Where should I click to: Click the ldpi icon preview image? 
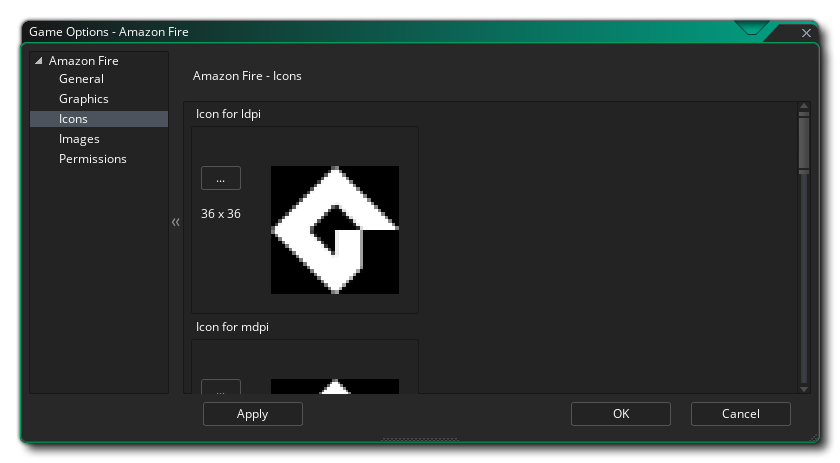point(335,230)
